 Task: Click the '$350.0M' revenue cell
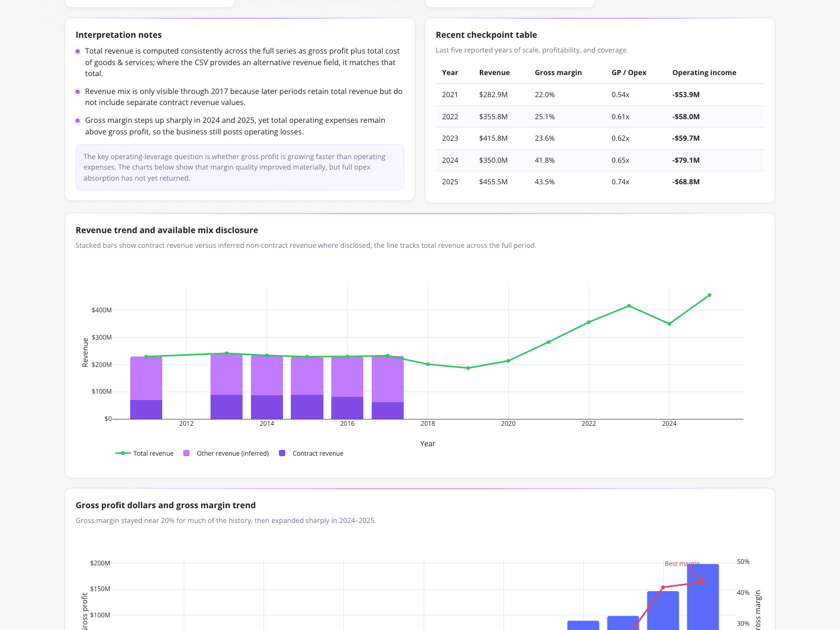click(x=493, y=160)
